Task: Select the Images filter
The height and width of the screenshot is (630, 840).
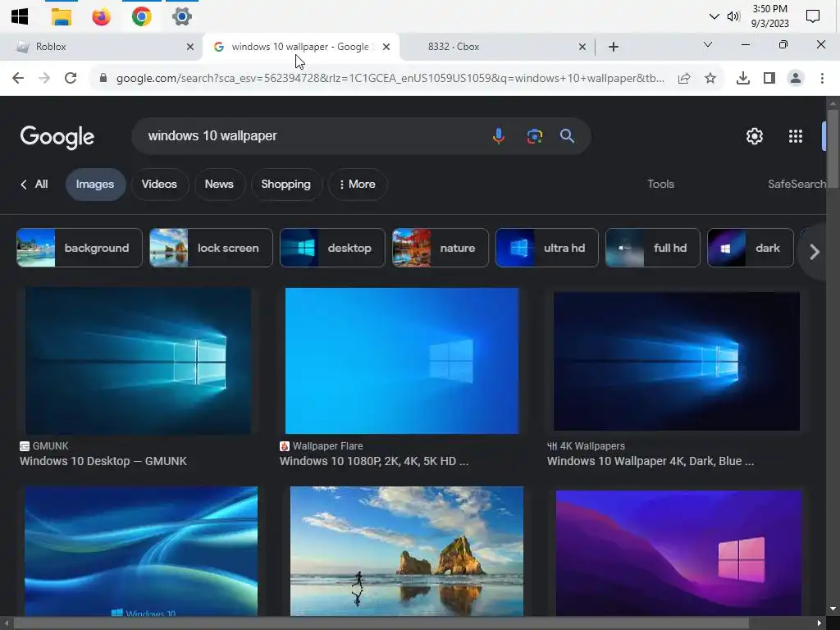Action: 95,185
